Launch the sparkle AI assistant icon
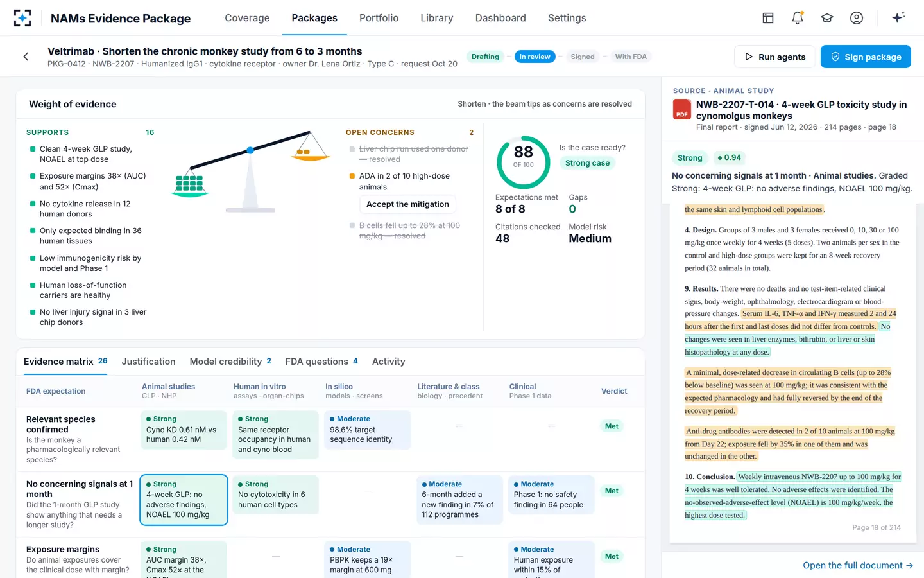 pos(898,17)
